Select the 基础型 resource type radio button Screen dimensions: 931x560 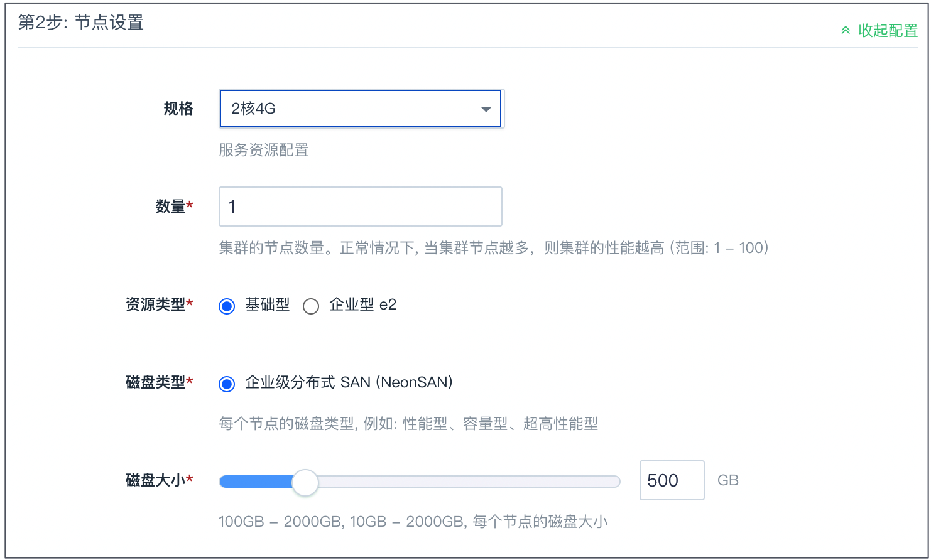pos(227,306)
